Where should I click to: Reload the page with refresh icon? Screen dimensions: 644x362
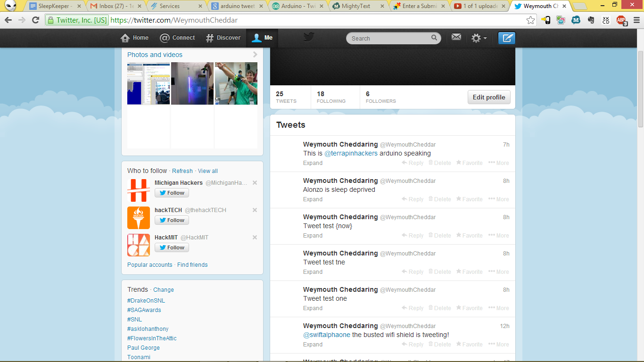click(x=35, y=20)
